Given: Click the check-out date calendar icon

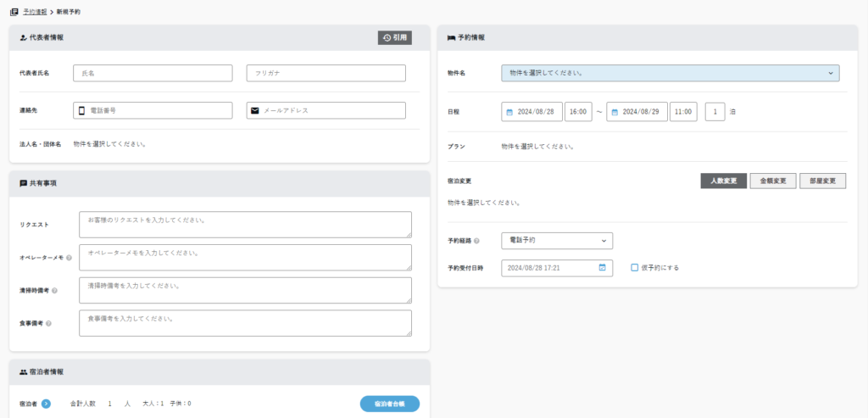Looking at the screenshot, I should [x=615, y=112].
